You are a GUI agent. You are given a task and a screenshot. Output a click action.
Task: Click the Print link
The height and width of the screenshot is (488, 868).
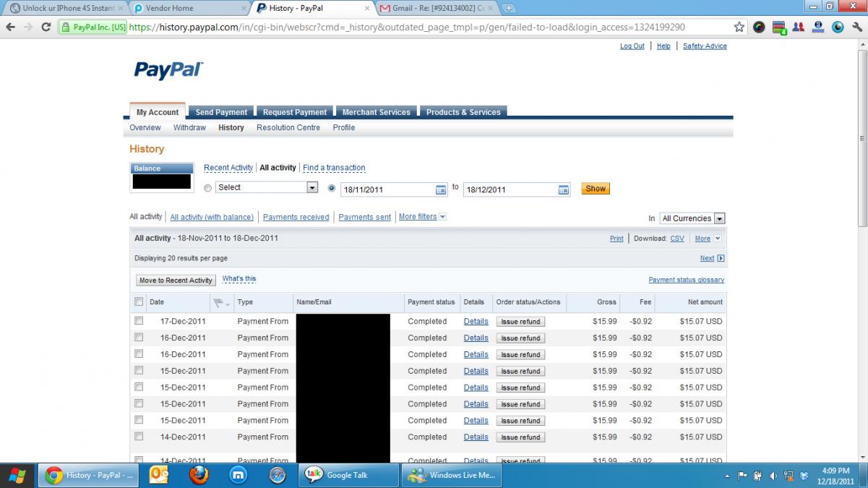coord(616,239)
